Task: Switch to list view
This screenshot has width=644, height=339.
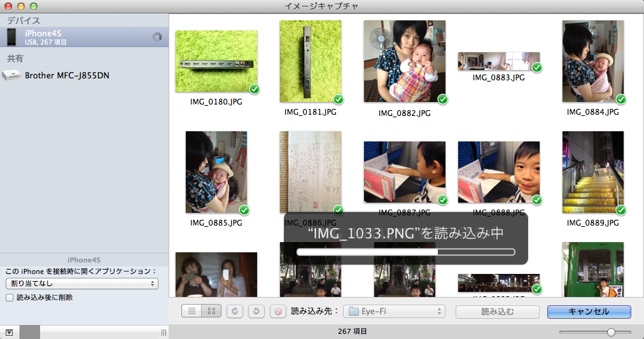Action: (192, 311)
